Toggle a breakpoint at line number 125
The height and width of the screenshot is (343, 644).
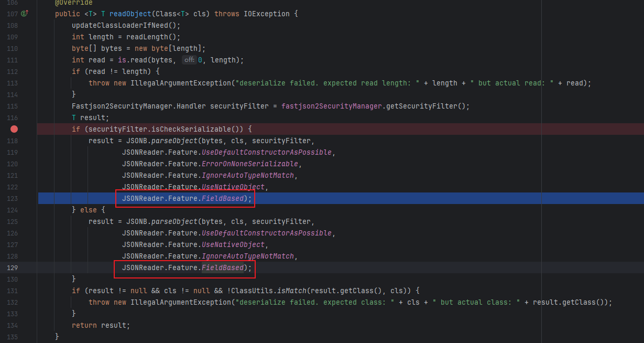(x=12, y=221)
